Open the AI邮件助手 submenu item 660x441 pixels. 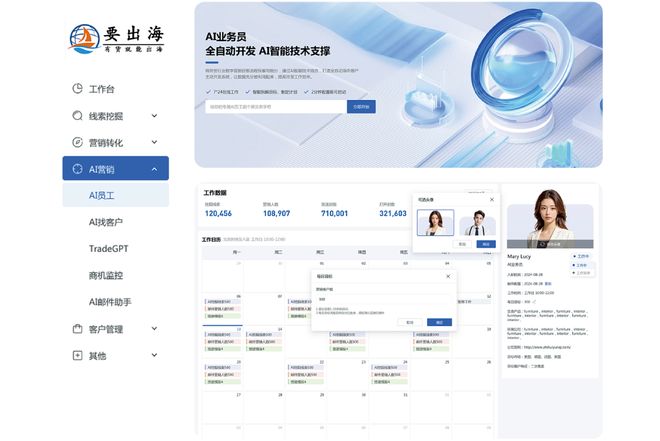coord(110,302)
